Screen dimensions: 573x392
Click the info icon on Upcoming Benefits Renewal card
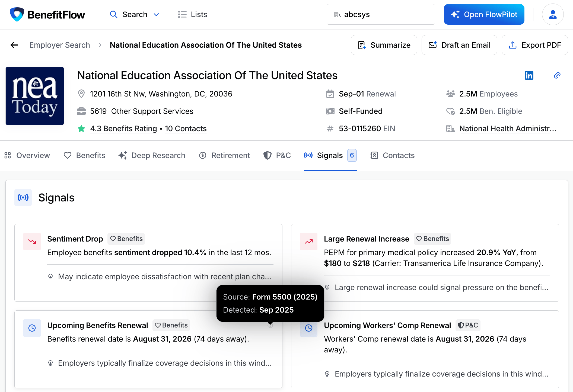pos(270,325)
